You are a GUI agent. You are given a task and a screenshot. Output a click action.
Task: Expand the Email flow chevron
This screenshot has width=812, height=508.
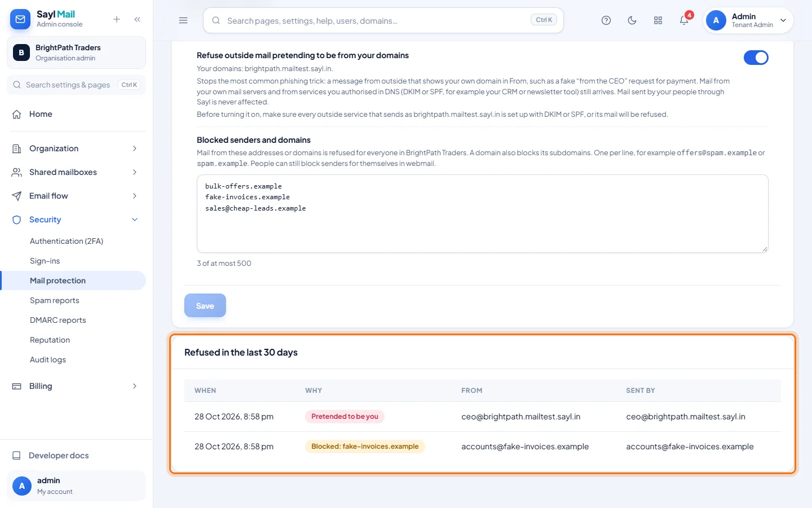click(135, 196)
